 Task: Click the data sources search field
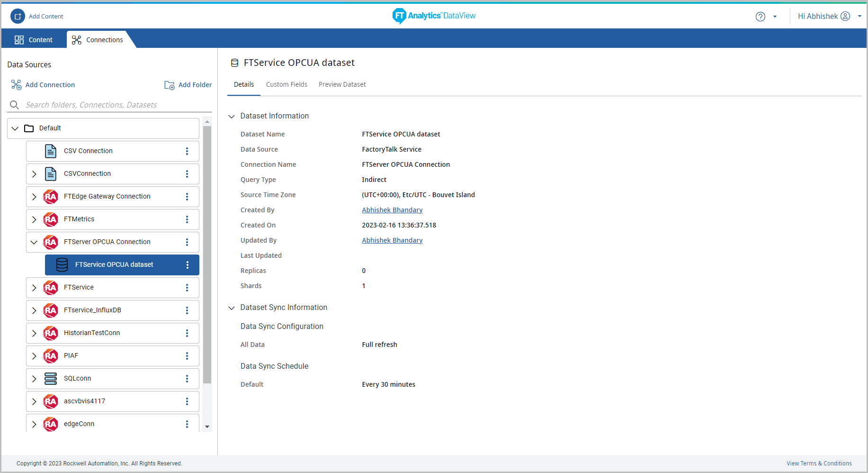point(109,105)
